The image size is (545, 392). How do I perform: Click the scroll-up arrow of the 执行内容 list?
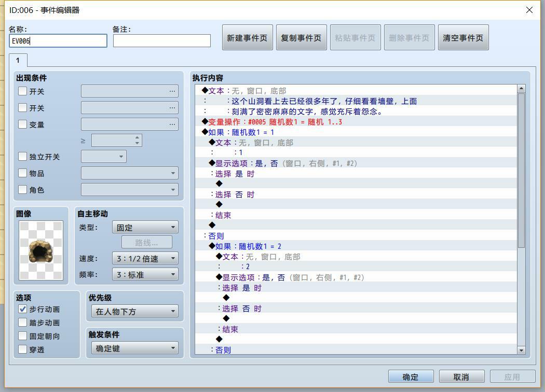[x=521, y=89]
